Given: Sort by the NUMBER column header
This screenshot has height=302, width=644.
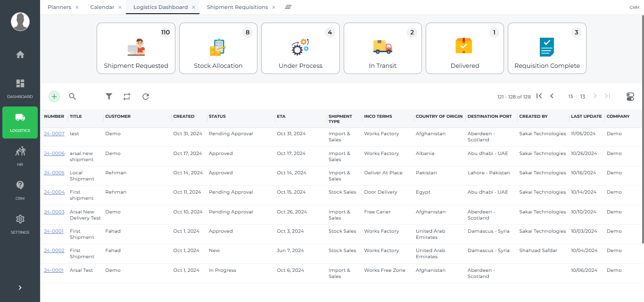Looking at the screenshot, I should [54, 116].
